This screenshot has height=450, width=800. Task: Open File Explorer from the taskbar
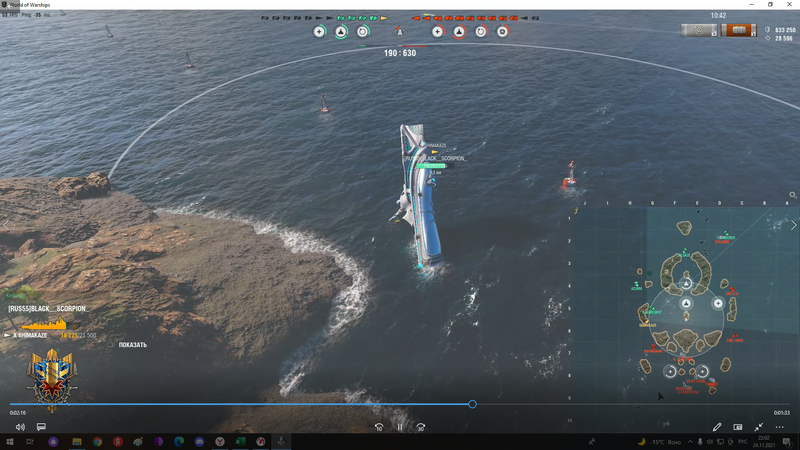pyautogui.click(x=77, y=441)
